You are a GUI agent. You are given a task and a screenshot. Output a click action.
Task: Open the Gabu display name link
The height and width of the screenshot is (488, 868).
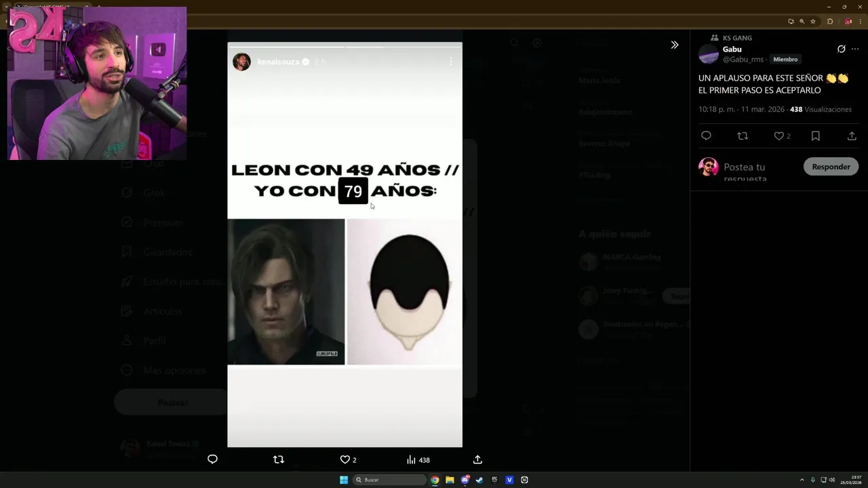point(732,49)
